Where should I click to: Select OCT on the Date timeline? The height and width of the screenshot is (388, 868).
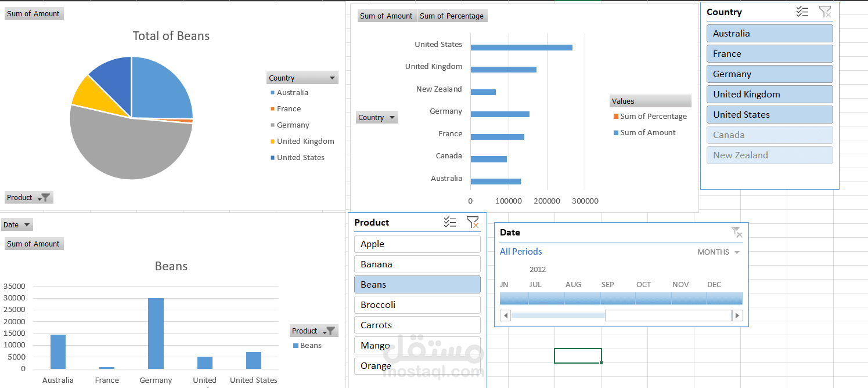(653, 298)
